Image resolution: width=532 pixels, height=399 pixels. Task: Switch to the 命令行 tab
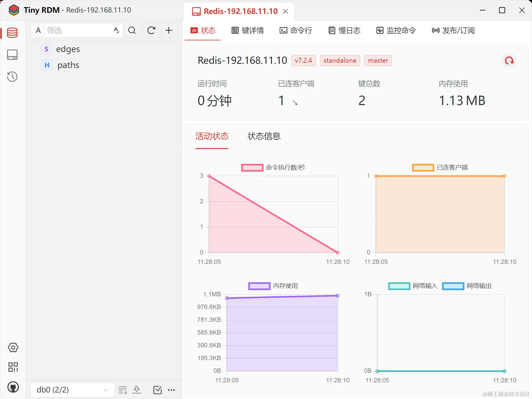pos(296,30)
